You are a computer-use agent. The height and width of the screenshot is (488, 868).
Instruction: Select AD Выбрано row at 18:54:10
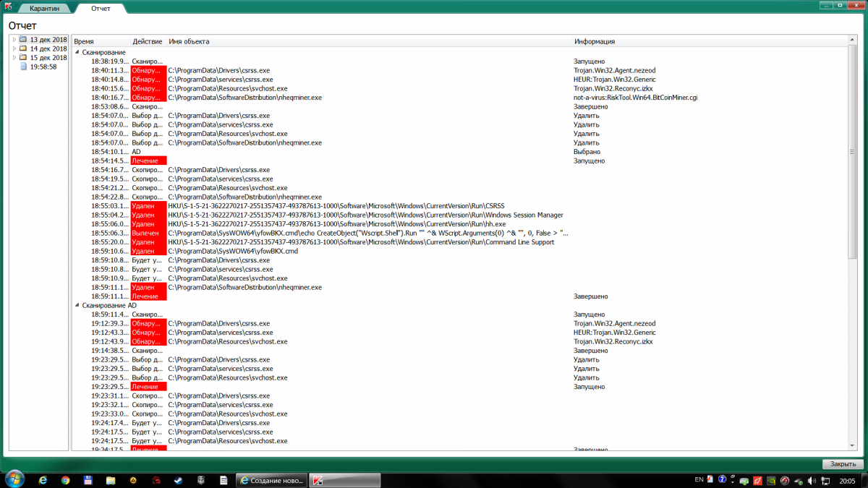[459, 152]
